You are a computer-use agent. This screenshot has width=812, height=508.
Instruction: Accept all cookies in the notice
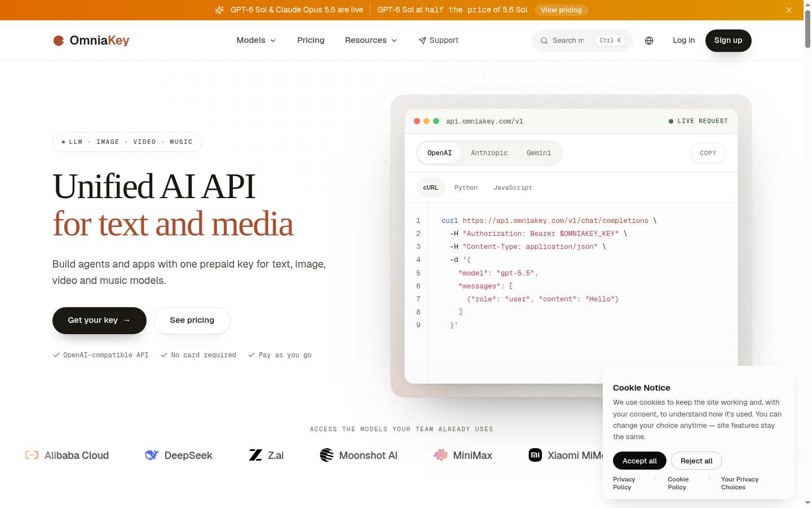coord(639,461)
